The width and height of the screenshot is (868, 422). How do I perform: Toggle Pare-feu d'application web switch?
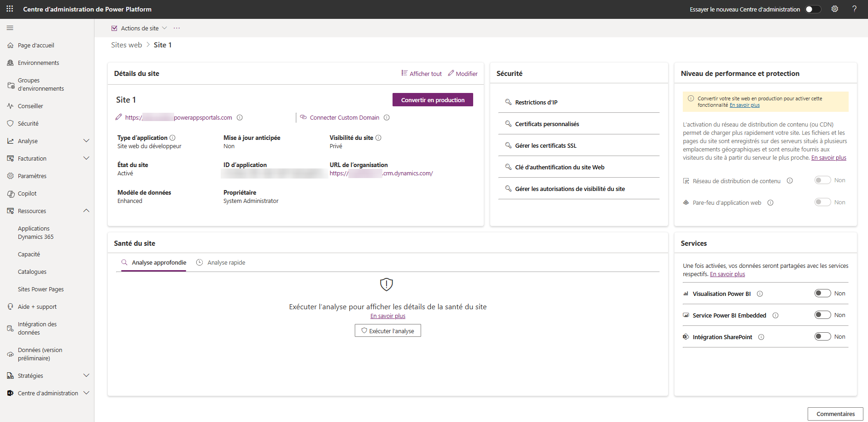822,202
